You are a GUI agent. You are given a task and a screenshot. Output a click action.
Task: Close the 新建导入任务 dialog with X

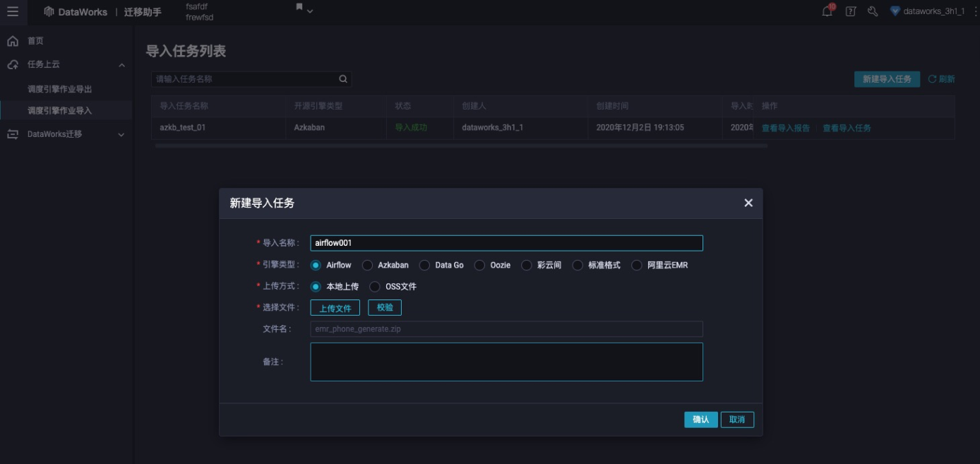coord(748,203)
